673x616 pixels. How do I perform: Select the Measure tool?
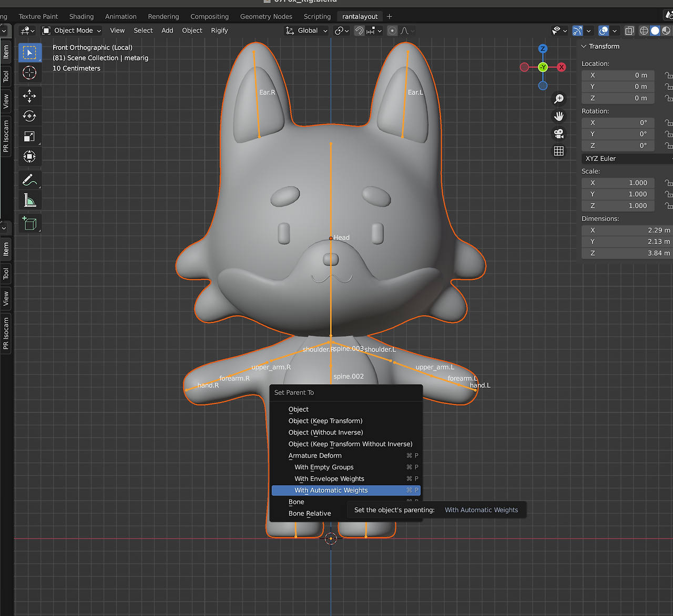coord(29,200)
